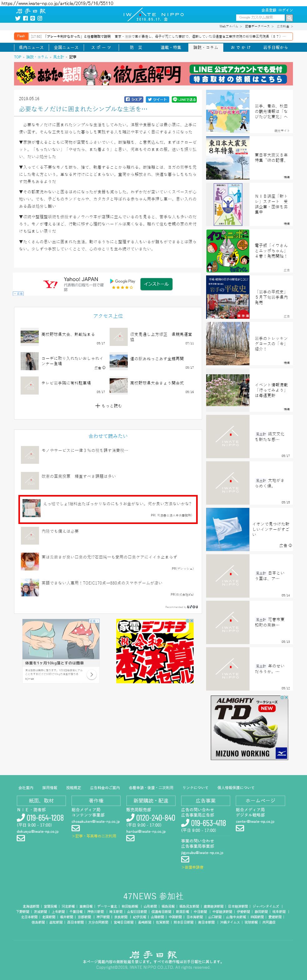Focus the Google カスタム検索 input field
307x980 pixels.
[x=260, y=17]
